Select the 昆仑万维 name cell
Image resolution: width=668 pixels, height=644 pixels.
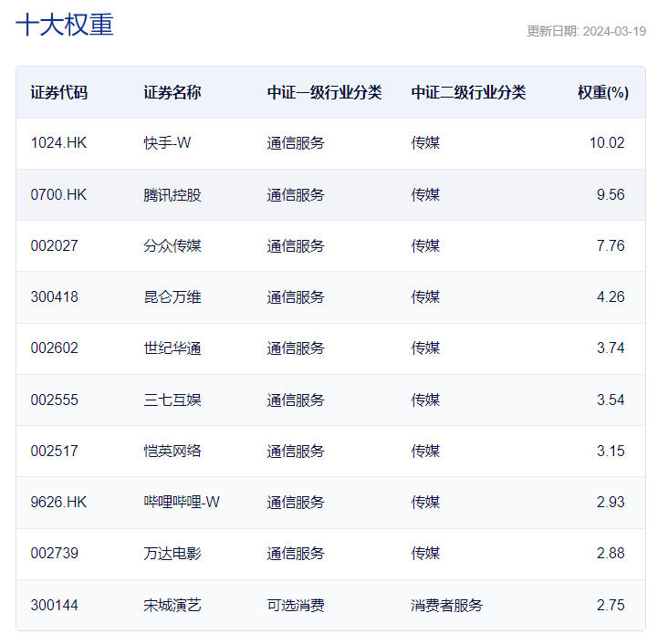point(172,296)
